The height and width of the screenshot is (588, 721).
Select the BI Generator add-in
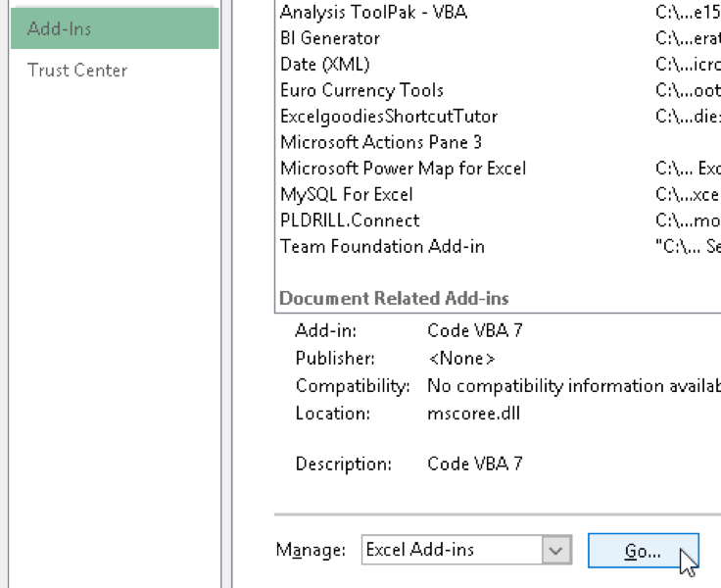click(330, 38)
